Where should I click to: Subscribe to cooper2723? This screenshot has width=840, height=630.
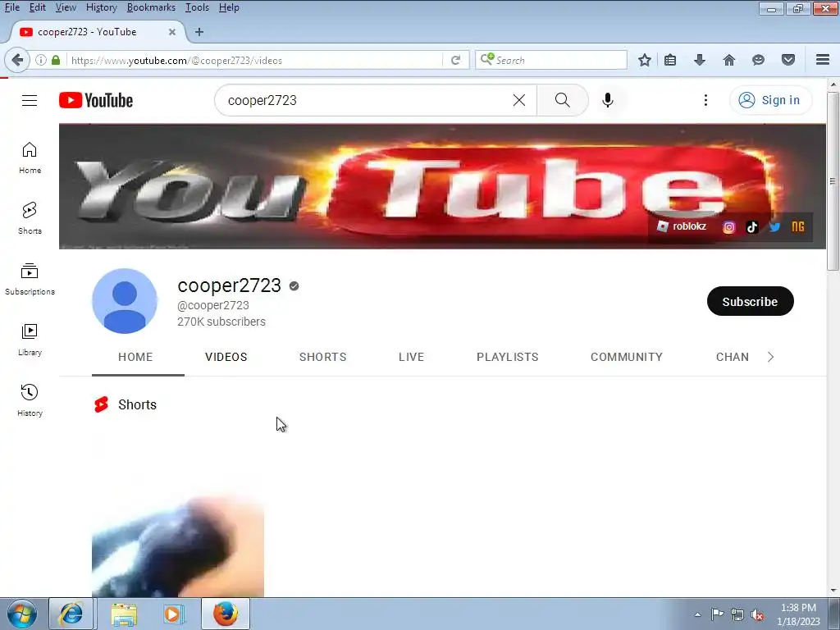click(x=750, y=301)
